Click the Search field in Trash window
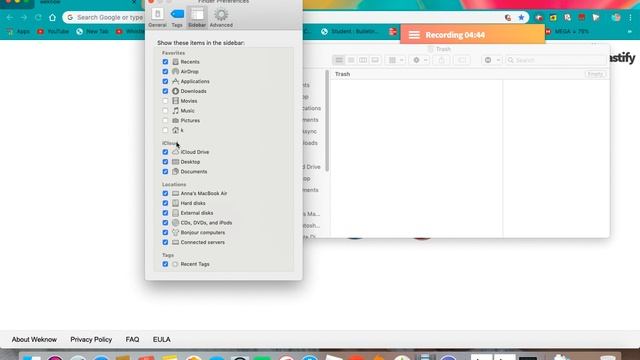This screenshot has height=360, width=640. click(556, 60)
